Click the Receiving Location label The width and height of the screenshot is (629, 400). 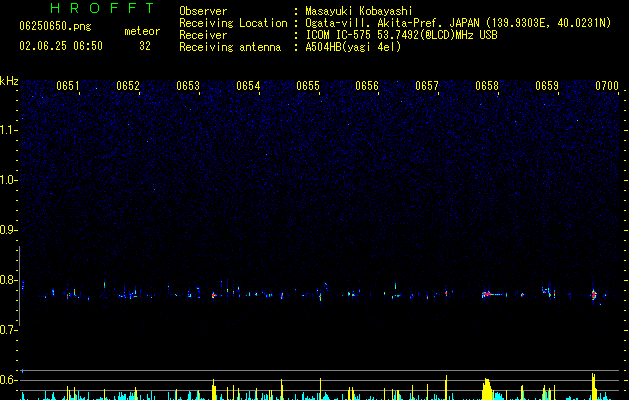(233, 23)
